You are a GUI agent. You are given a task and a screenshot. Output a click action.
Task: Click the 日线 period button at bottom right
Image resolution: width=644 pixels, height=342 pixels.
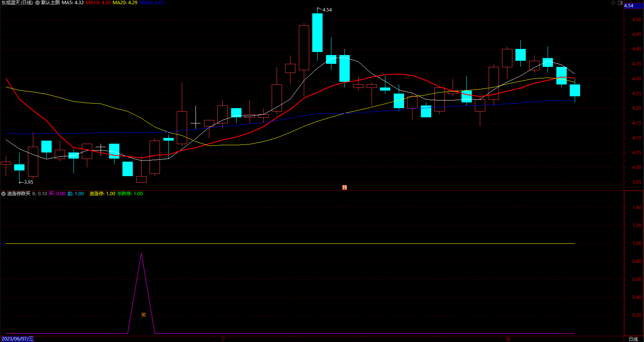pos(634,339)
